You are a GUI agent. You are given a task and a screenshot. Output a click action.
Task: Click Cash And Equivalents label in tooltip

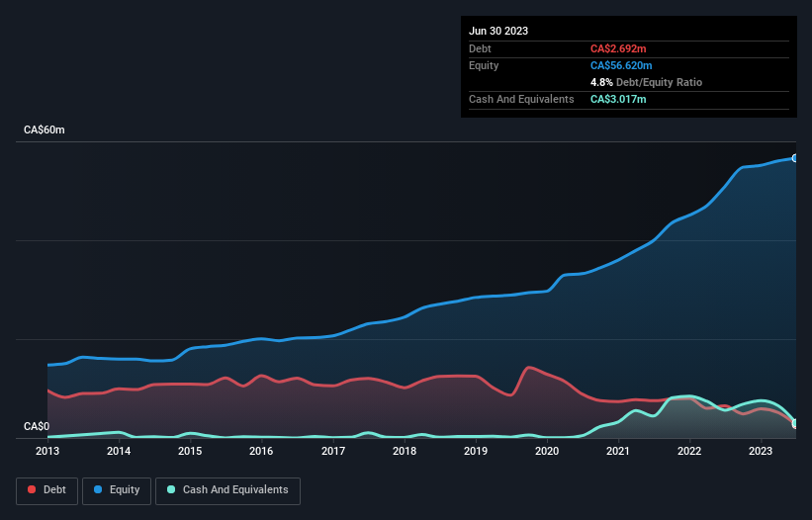click(521, 99)
